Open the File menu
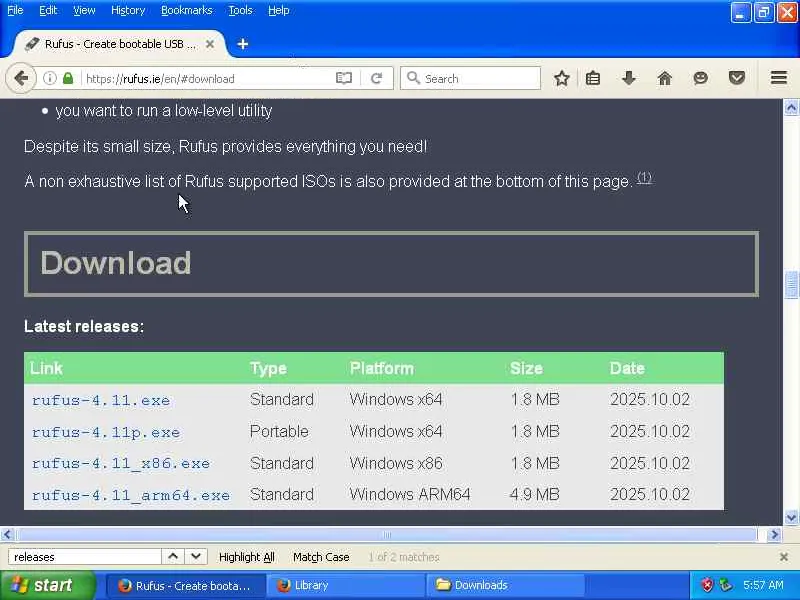The width and height of the screenshot is (800, 600). point(15,10)
